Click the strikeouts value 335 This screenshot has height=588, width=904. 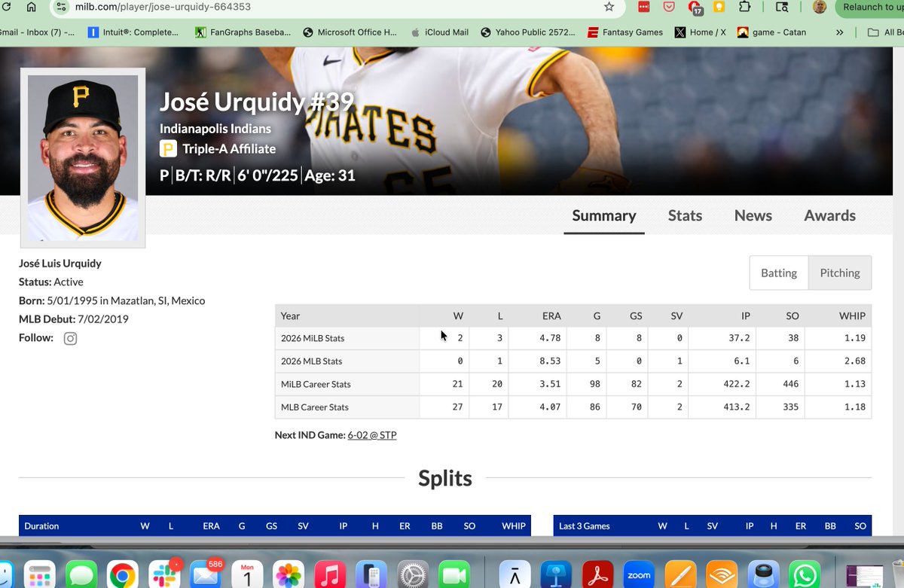pos(790,407)
